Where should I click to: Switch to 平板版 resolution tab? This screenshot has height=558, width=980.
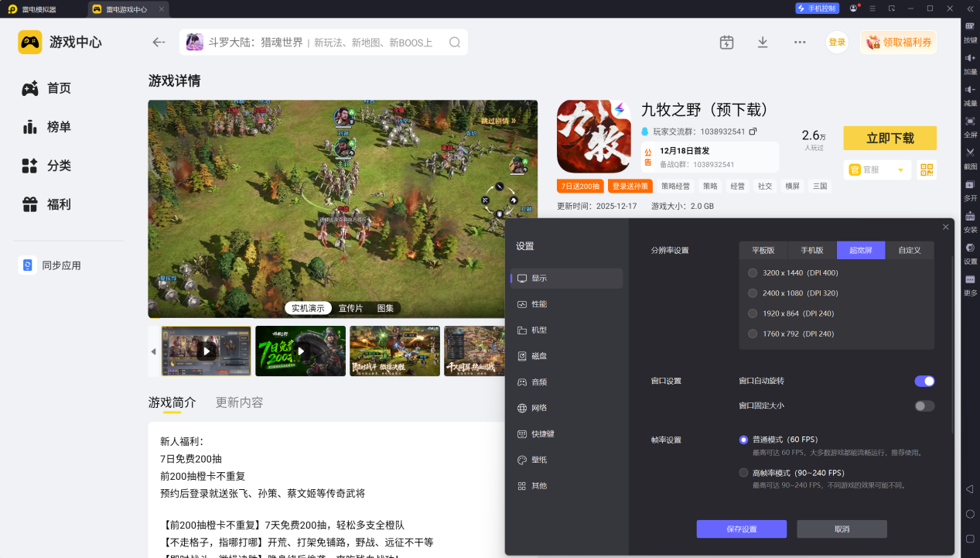click(763, 250)
